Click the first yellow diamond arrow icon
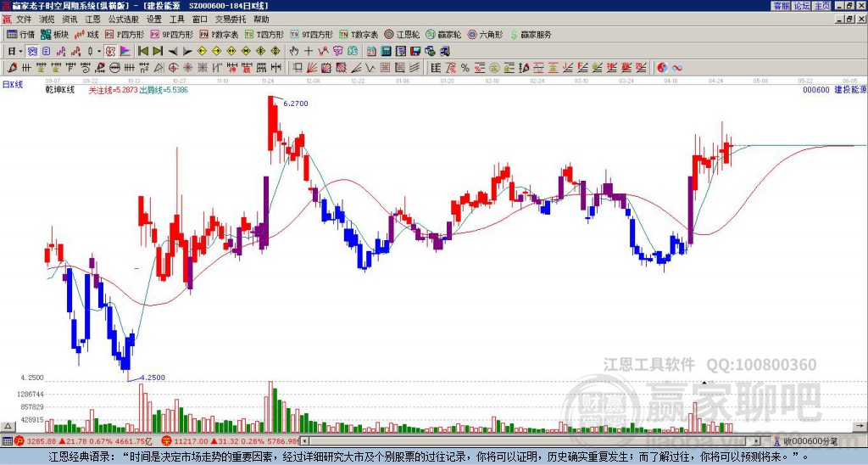Screen dimensions: 868x465 pos(202,52)
